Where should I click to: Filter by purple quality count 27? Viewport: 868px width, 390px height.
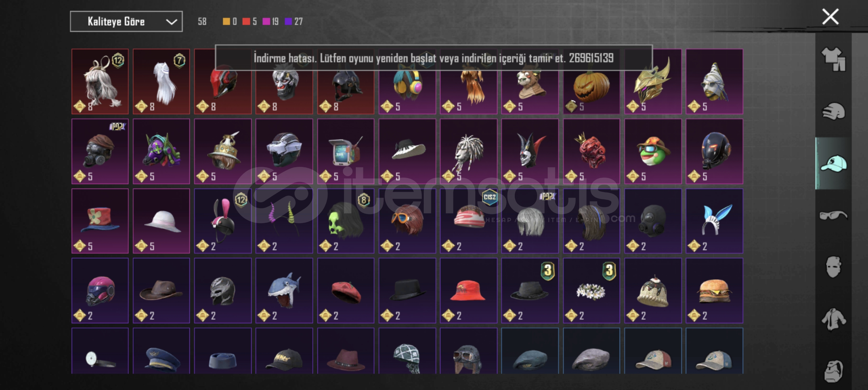[294, 22]
